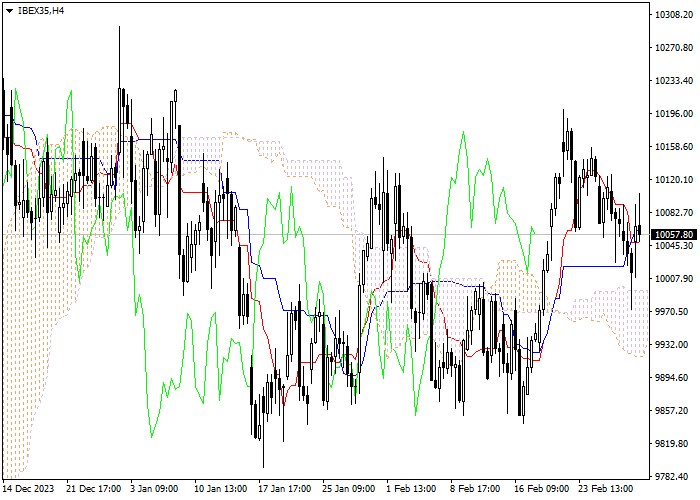Select the 9782.40 price axis label

pos(671,477)
